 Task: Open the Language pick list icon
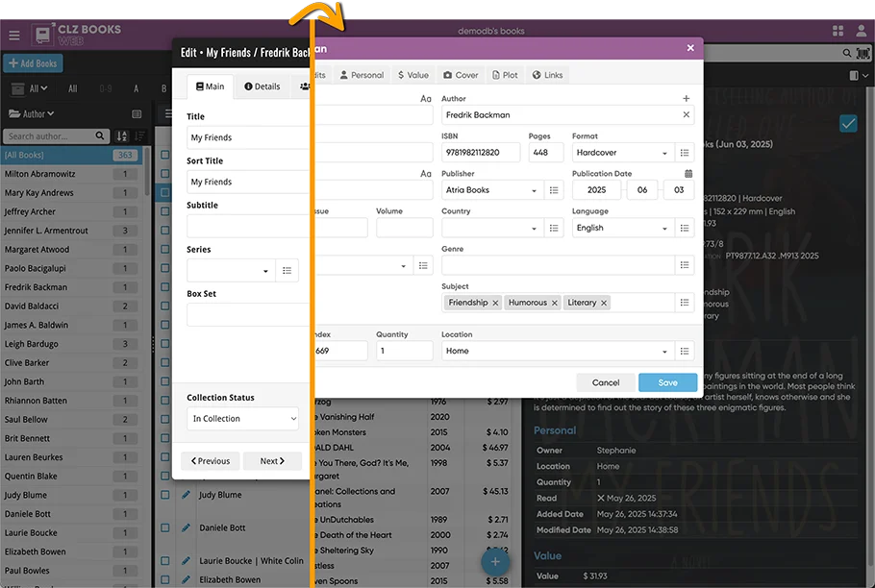[x=685, y=228]
